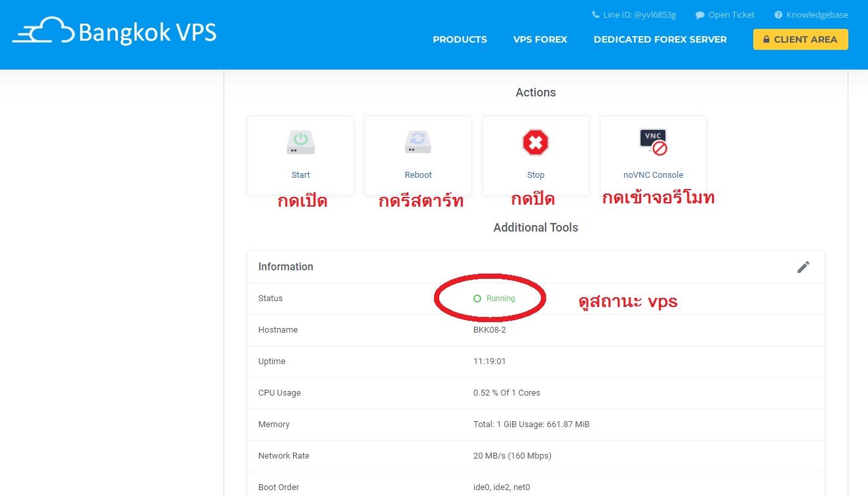Click the Boot Order row label
868x496 pixels.
tap(279, 487)
